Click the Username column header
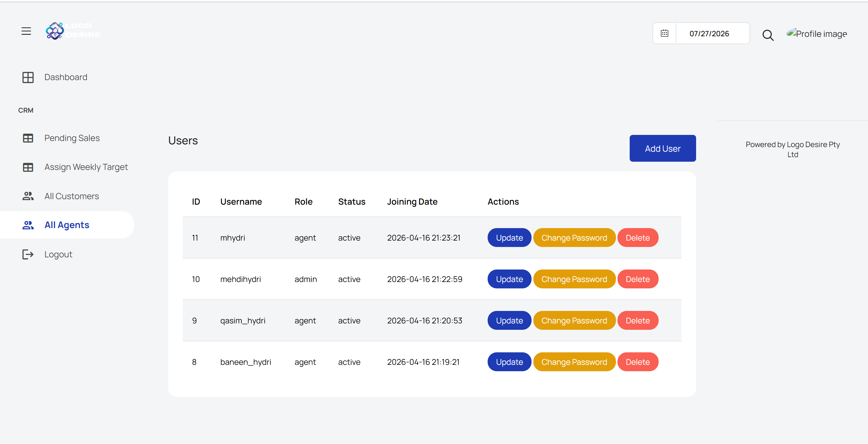868x444 pixels. pos(241,202)
